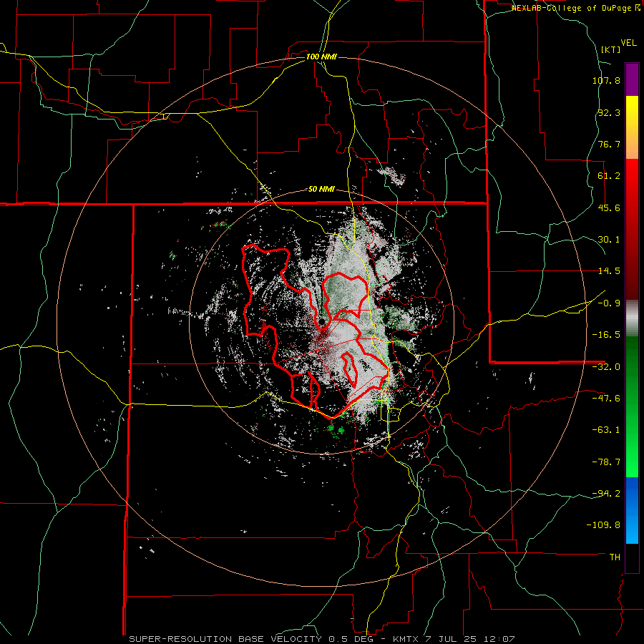This screenshot has height=644, width=644.
Task: Click the green segment of the color bar
Action: click(632, 406)
